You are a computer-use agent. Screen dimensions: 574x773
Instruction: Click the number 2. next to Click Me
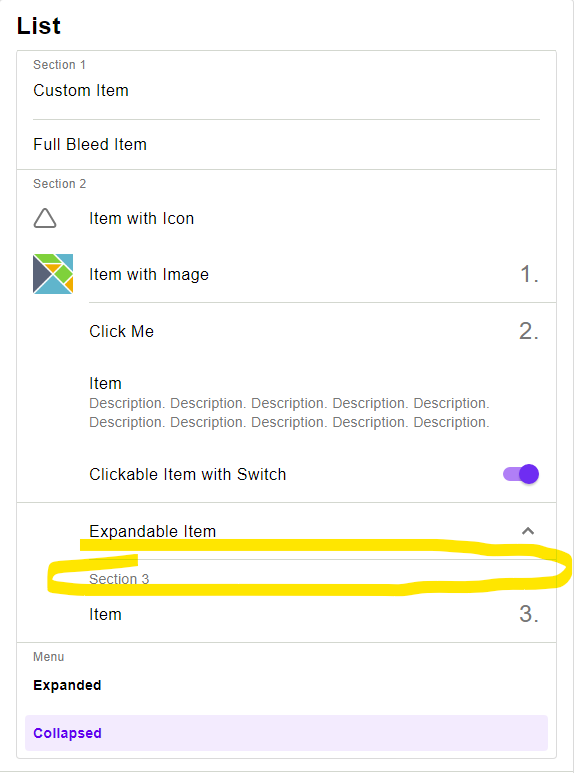[x=529, y=331]
